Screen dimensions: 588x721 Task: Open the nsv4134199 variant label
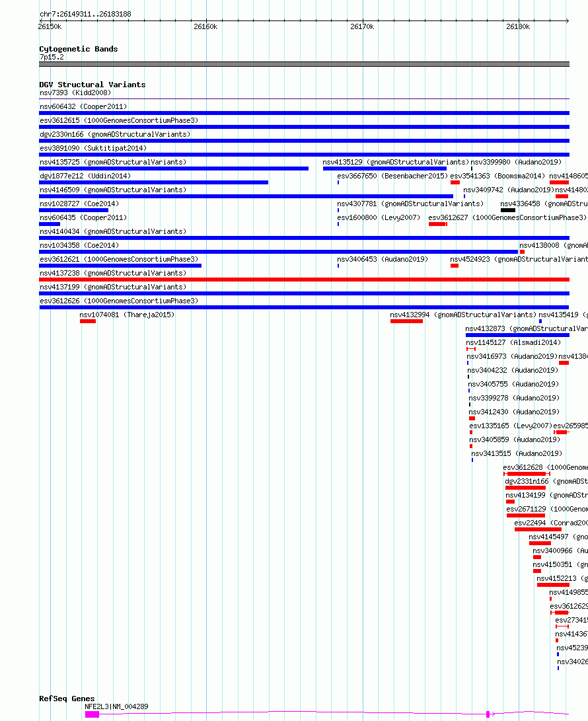546,495
